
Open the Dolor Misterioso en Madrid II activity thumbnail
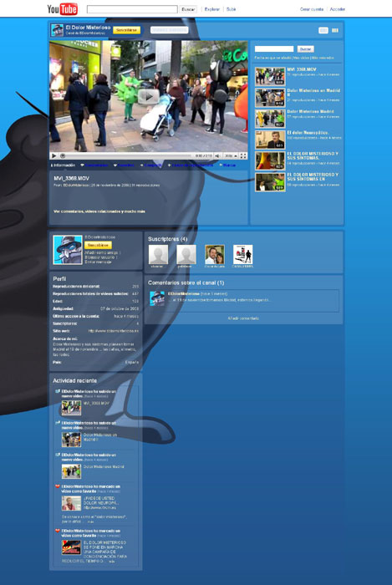(71, 440)
